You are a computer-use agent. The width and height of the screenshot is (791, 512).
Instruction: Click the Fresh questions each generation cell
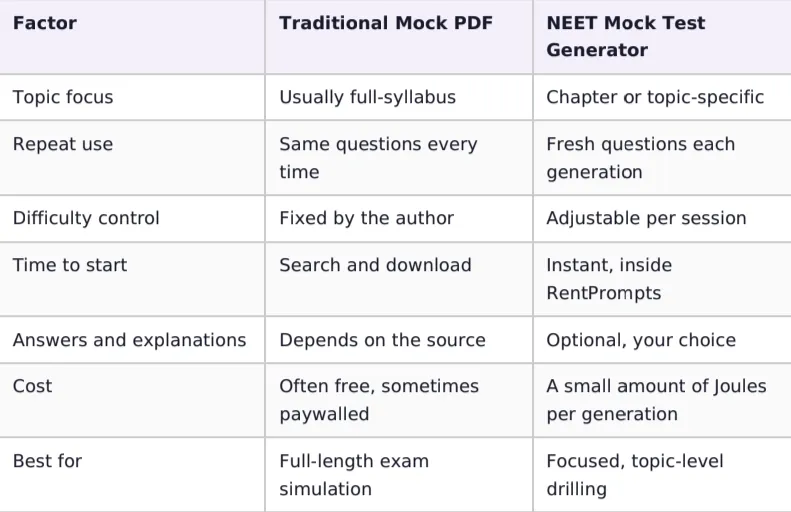tap(641, 158)
